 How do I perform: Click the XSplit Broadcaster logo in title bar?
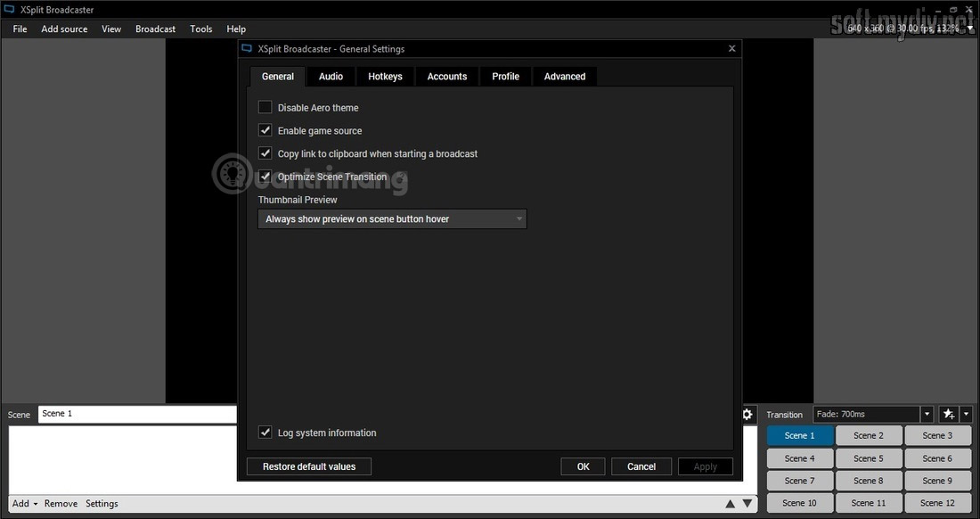(10, 10)
